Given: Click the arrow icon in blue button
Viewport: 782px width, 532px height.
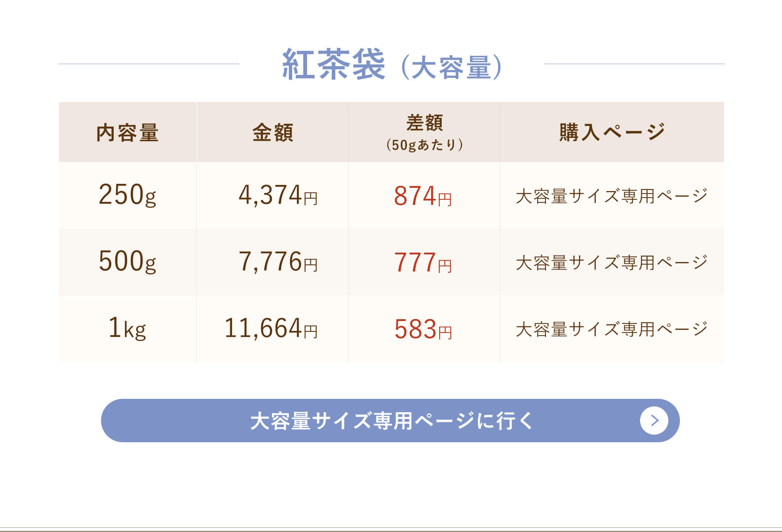Looking at the screenshot, I should pos(654,421).
